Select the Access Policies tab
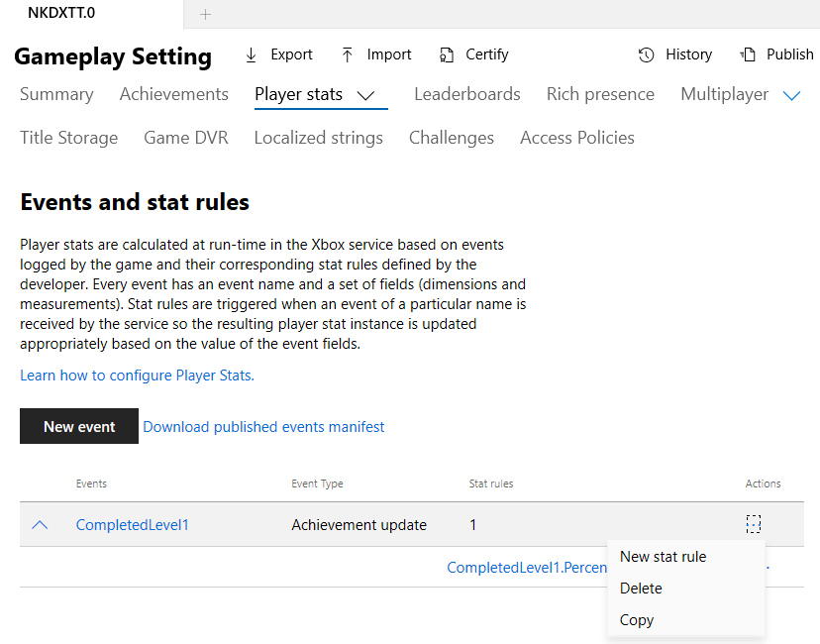820x644 pixels. 576,138
